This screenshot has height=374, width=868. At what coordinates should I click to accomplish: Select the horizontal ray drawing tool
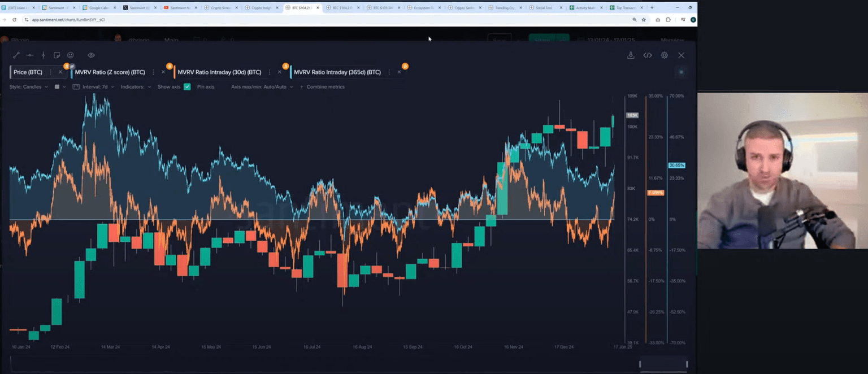pos(30,55)
